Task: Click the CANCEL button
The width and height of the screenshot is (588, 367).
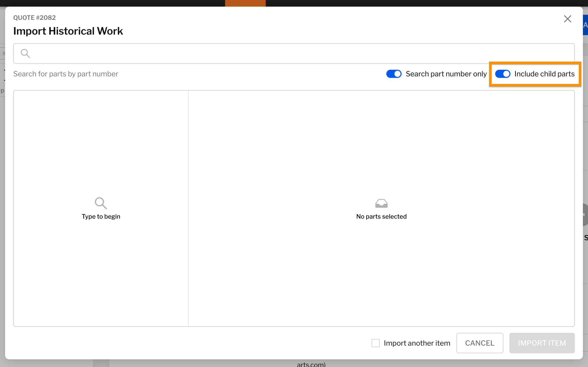Action: [480, 343]
